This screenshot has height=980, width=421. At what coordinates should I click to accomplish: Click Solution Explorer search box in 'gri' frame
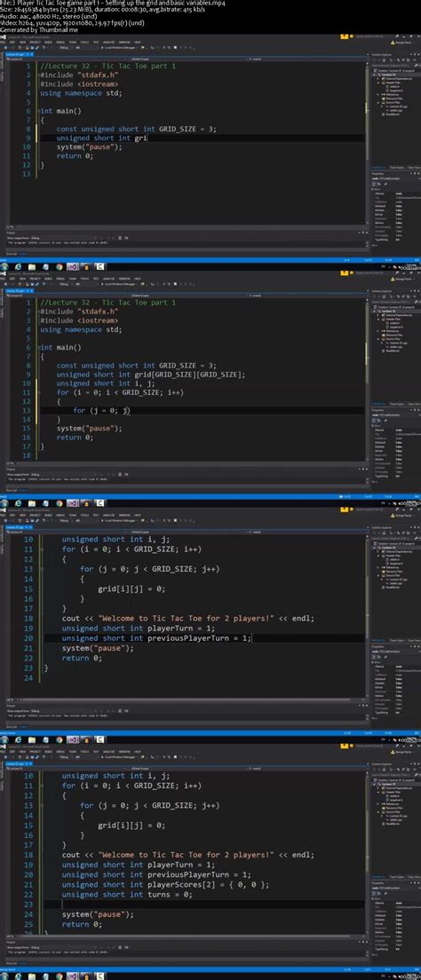[x=392, y=66]
